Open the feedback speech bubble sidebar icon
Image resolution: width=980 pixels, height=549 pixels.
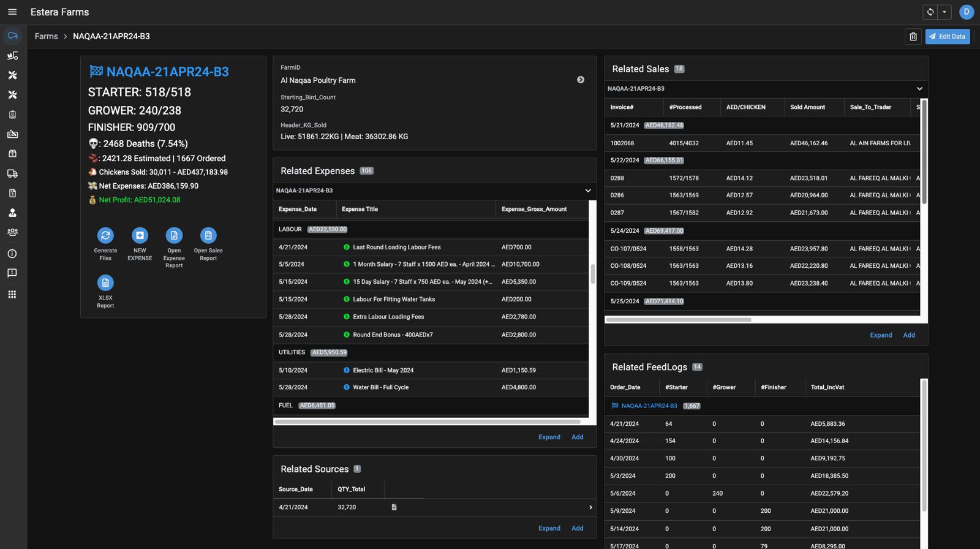pyautogui.click(x=12, y=273)
